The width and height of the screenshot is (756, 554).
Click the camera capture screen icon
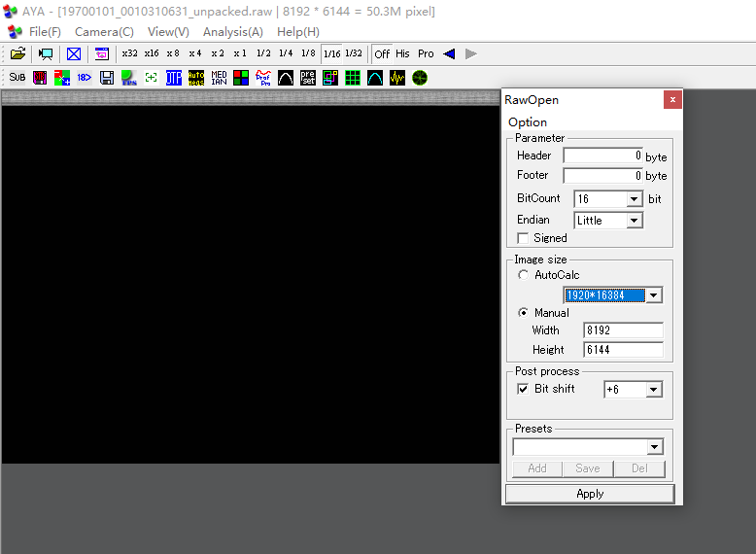(x=46, y=53)
